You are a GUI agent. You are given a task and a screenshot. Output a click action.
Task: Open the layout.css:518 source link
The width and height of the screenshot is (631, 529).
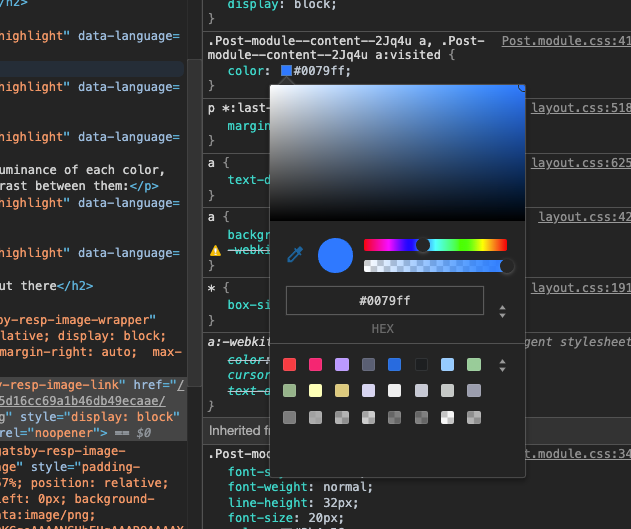click(581, 108)
